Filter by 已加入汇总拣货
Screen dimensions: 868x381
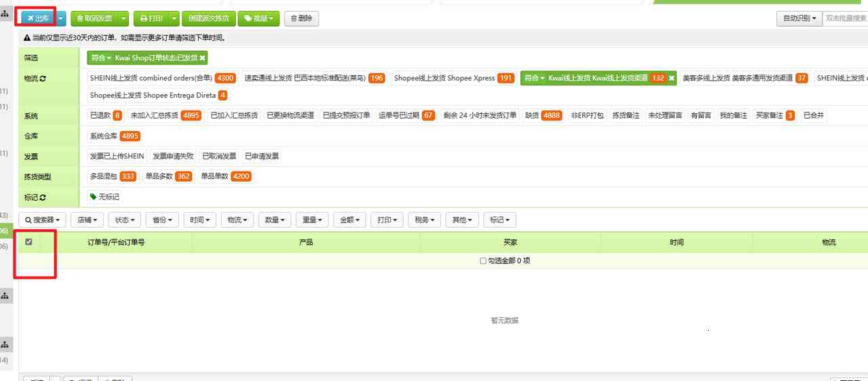(234, 115)
